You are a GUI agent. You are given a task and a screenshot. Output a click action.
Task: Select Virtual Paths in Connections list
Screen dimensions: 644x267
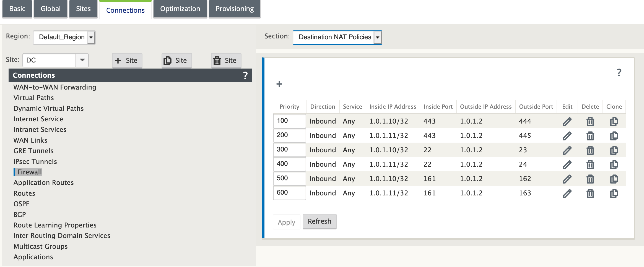click(34, 98)
